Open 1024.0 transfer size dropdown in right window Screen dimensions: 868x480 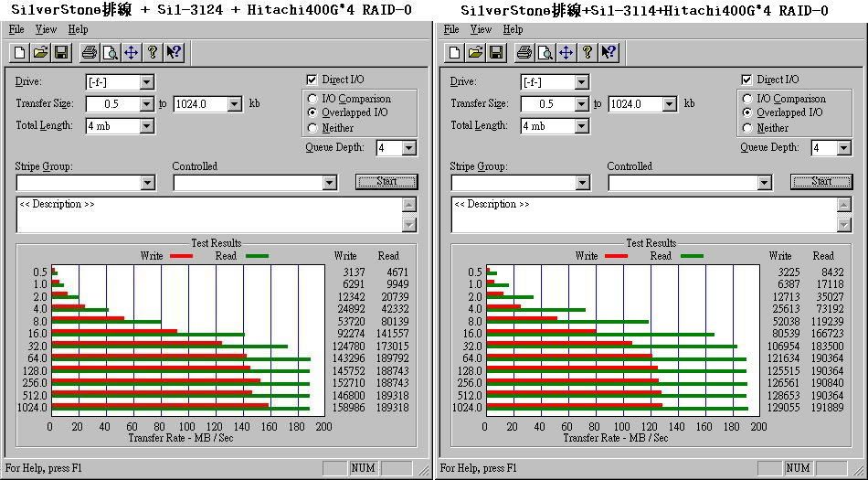[670, 104]
